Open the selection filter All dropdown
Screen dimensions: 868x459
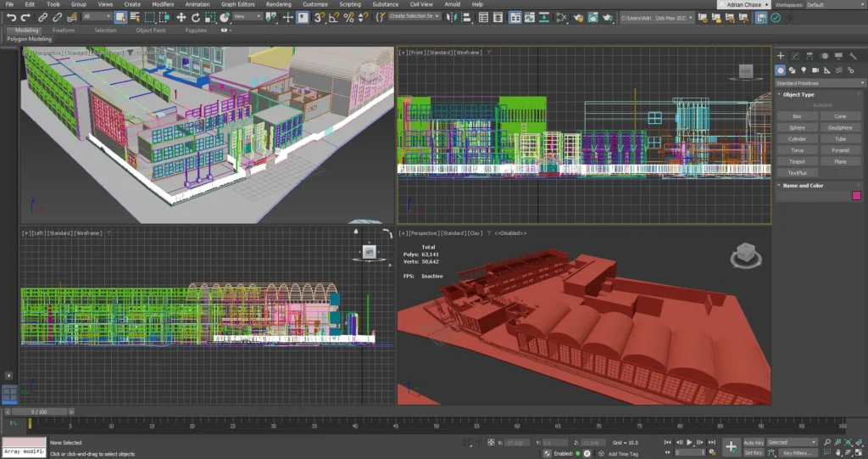pos(97,17)
